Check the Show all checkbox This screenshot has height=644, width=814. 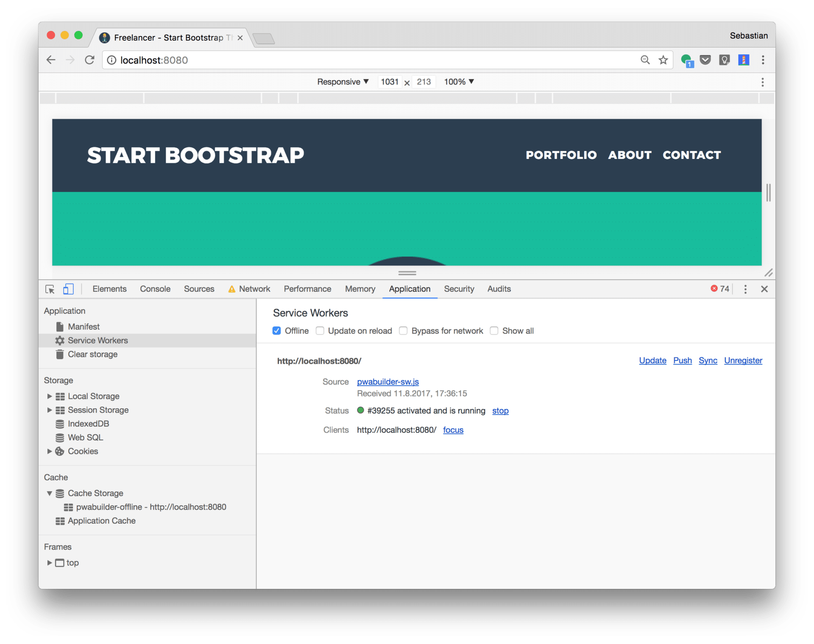[494, 331]
